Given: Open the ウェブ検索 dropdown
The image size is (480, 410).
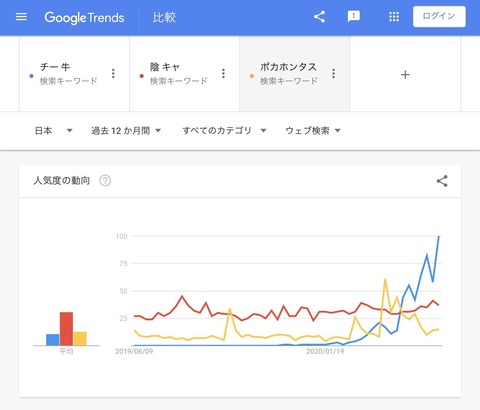Looking at the screenshot, I should click(x=313, y=131).
